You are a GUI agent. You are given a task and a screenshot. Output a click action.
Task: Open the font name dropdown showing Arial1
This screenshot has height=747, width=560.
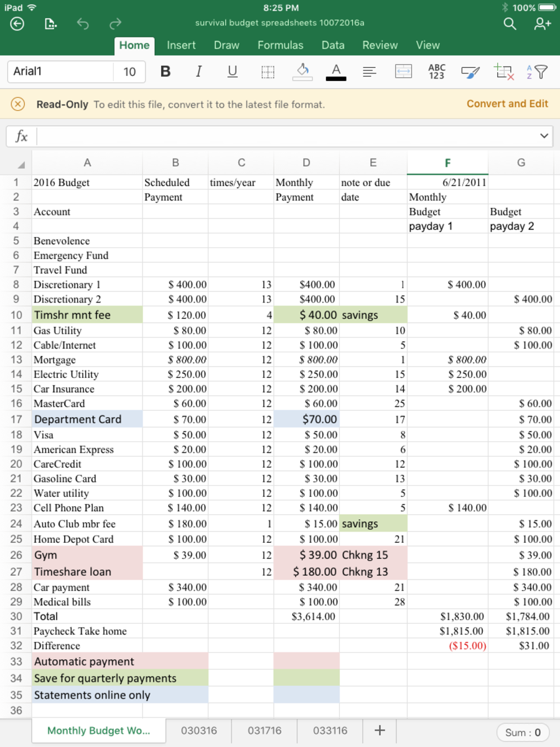pyautogui.click(x=59, y=72)
